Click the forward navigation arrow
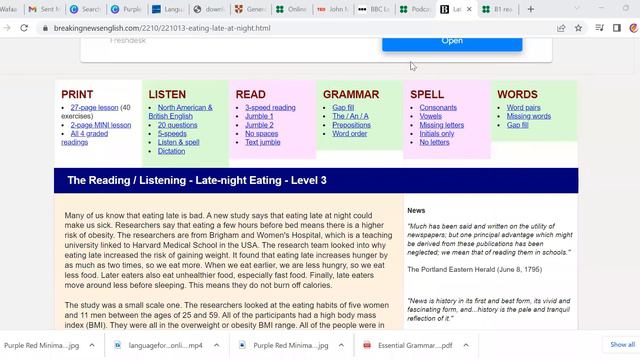The width and height of the screenshot is (640, 360). [7, 28]
